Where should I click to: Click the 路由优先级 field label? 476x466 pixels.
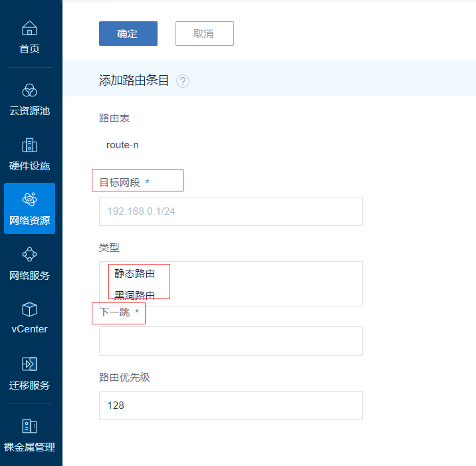(124, 378)
